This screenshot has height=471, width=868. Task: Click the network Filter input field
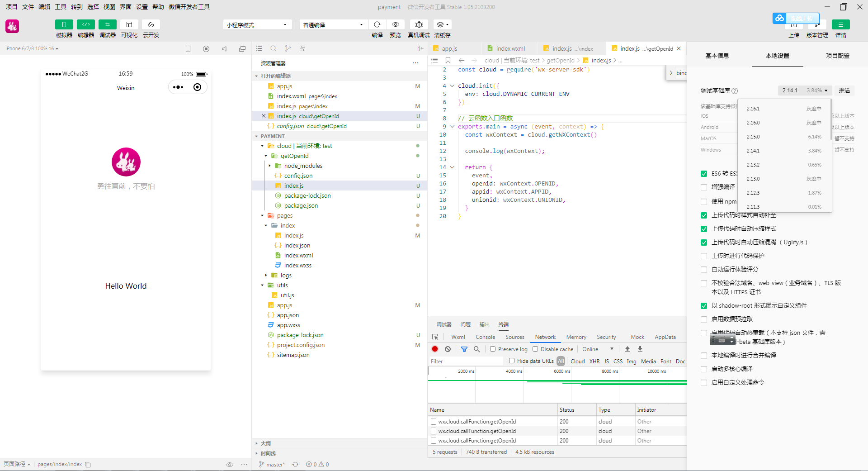click(466, 362)
